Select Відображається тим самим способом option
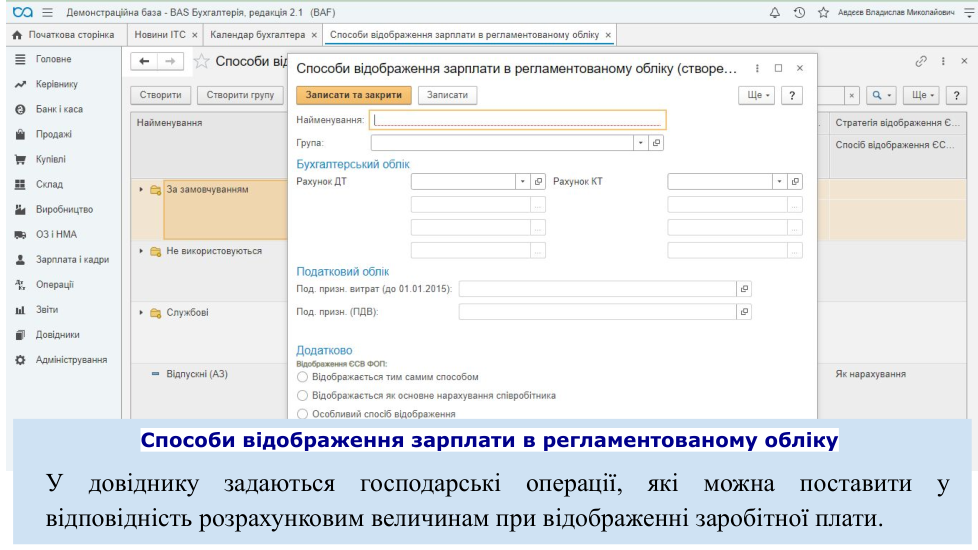Screen dimensions: 978x550 click(x=303, y=377)
